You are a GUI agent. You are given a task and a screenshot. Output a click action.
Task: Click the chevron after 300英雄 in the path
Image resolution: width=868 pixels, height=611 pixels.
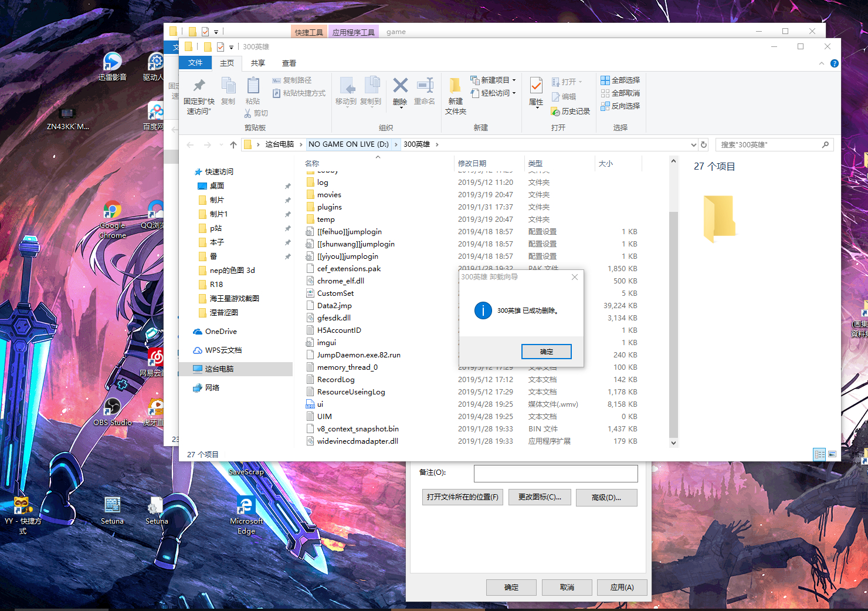[437, 144]
